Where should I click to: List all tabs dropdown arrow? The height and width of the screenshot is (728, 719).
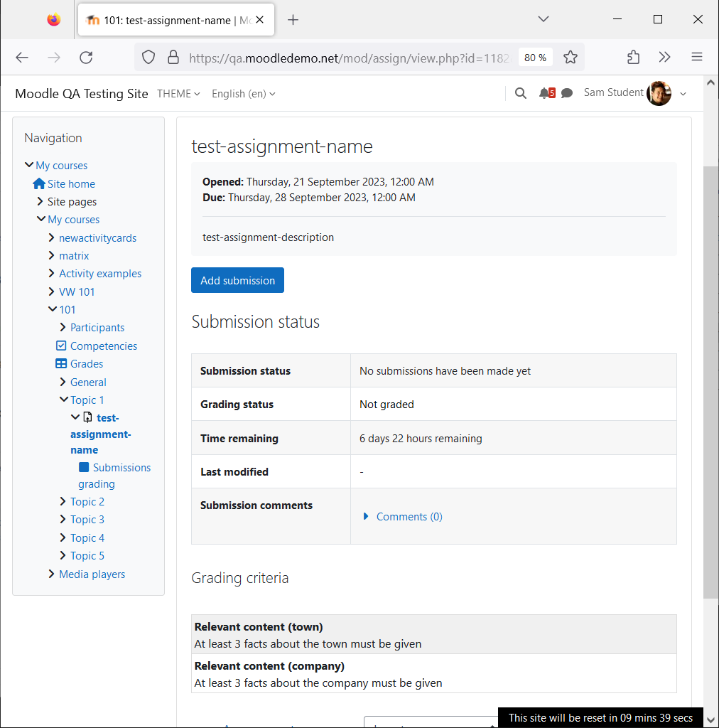point(544,19)
